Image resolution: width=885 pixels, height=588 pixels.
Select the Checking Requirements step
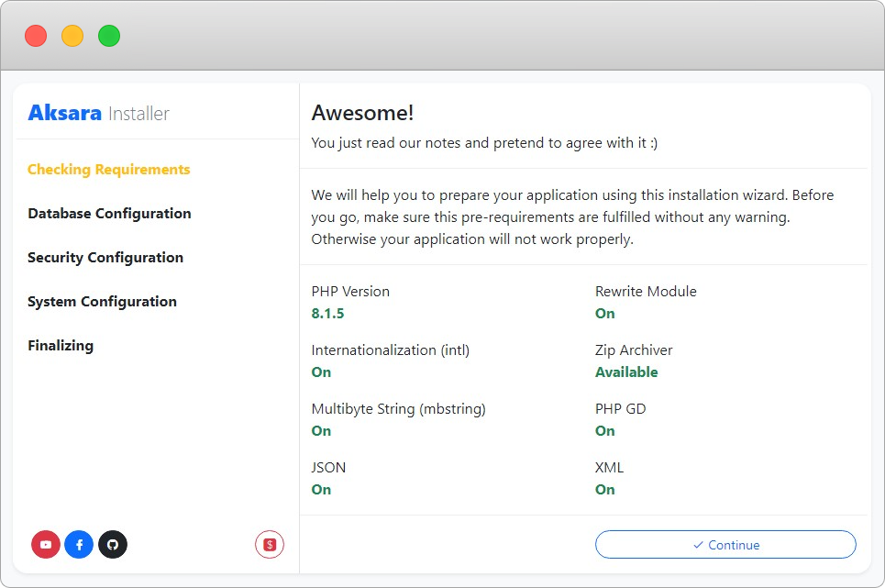[x=109, y=170]
